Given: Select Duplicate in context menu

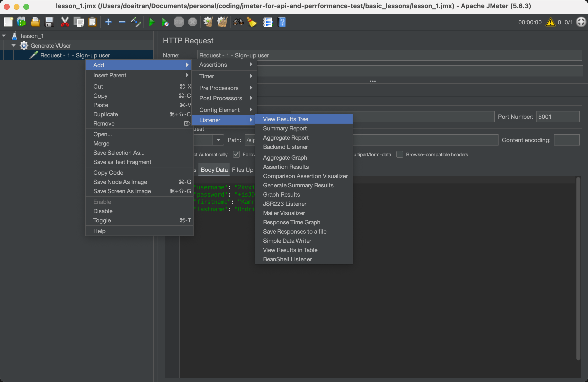Looking at the screenshot, I should 139,114.
